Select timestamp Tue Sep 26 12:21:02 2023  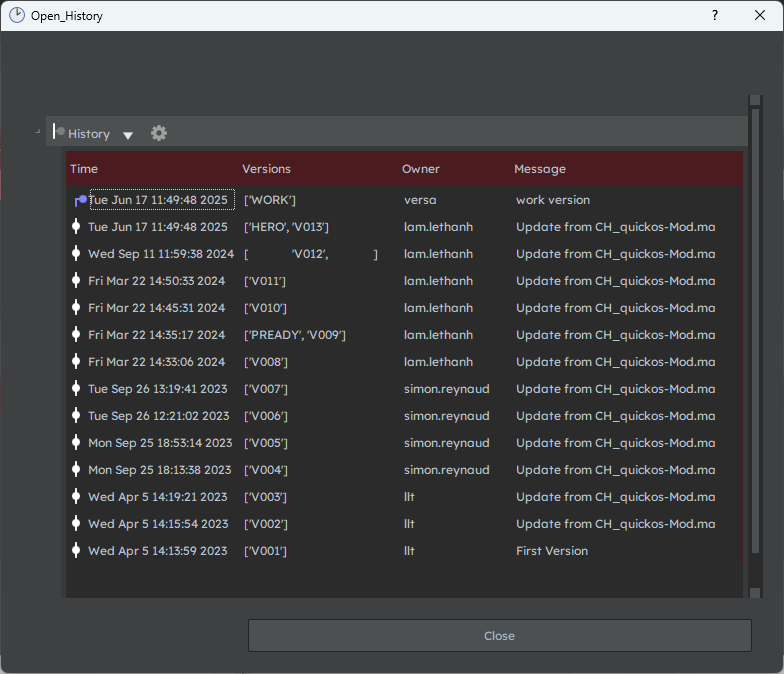point(158,416)
